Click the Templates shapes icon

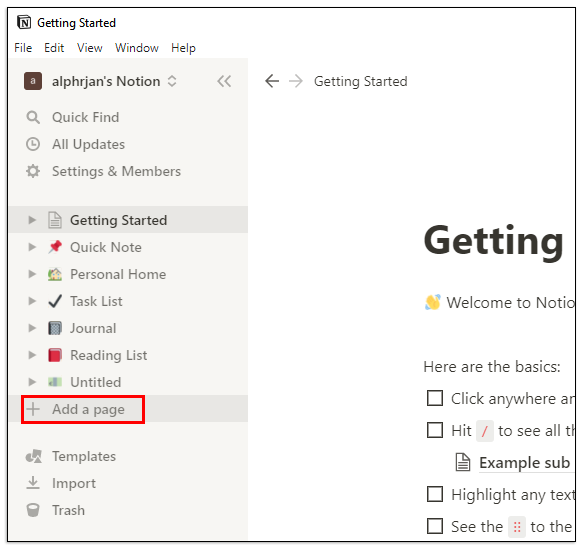tap(34, 456)
